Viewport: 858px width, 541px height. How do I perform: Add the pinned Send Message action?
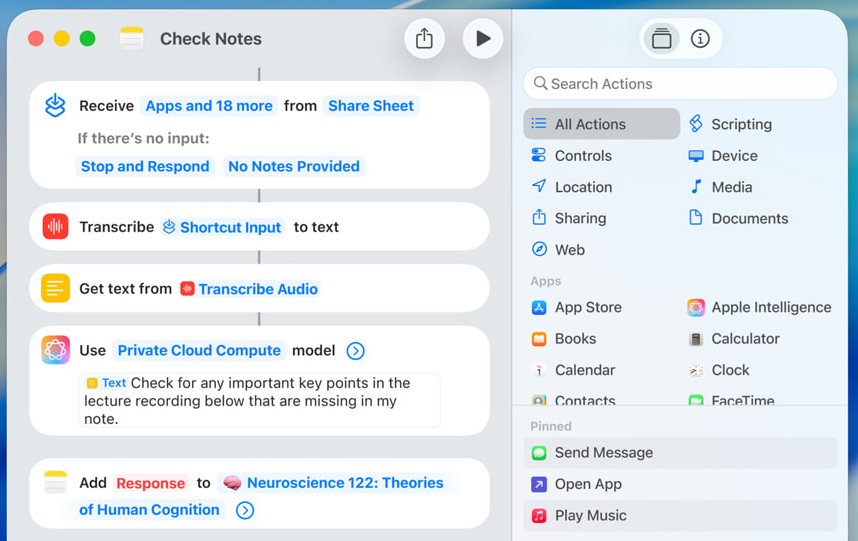click(603, 453)
